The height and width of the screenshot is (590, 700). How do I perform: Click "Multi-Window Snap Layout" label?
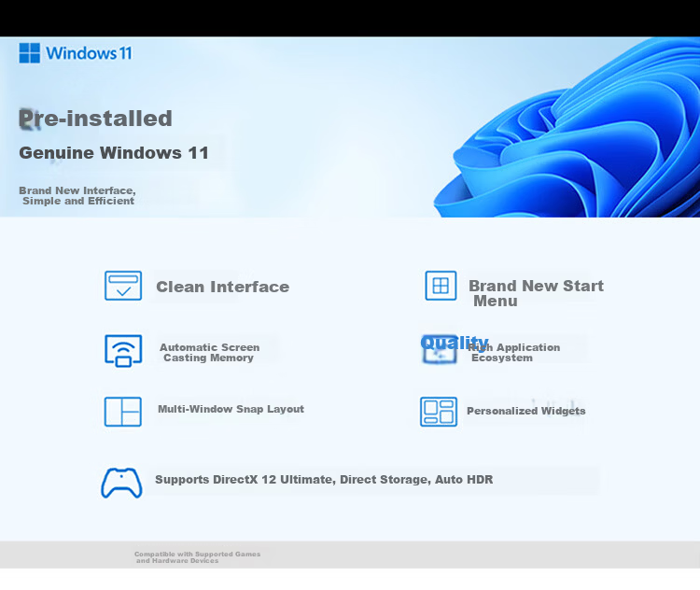(x=231, y=409)
